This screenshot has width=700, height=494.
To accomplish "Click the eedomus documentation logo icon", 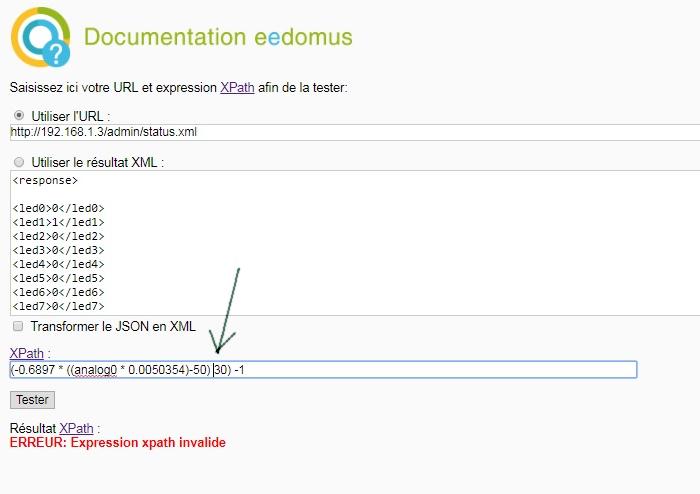I will click(41, 37).
